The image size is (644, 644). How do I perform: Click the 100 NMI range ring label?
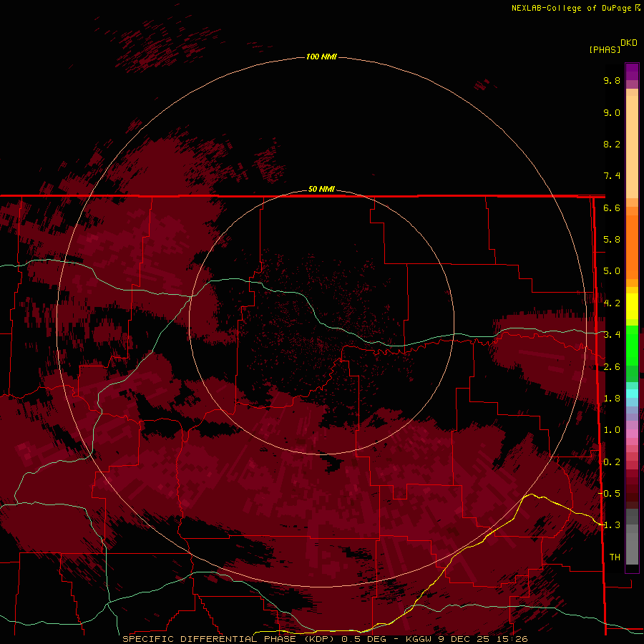[x=321, y=57]
